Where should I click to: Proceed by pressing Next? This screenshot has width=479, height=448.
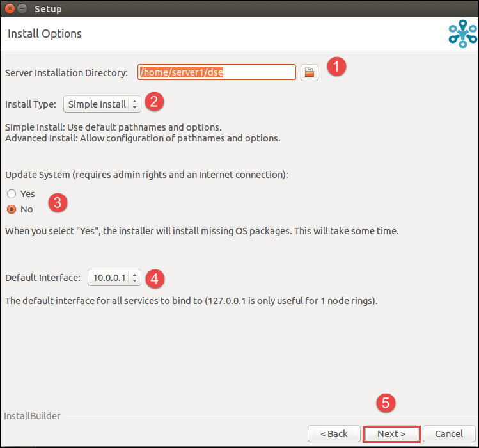click(391, 434)
